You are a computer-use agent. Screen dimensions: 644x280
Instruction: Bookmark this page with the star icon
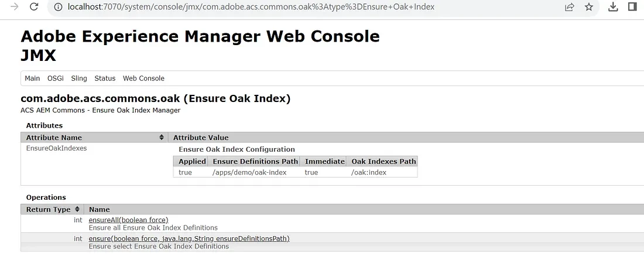[x=589, y=7]
